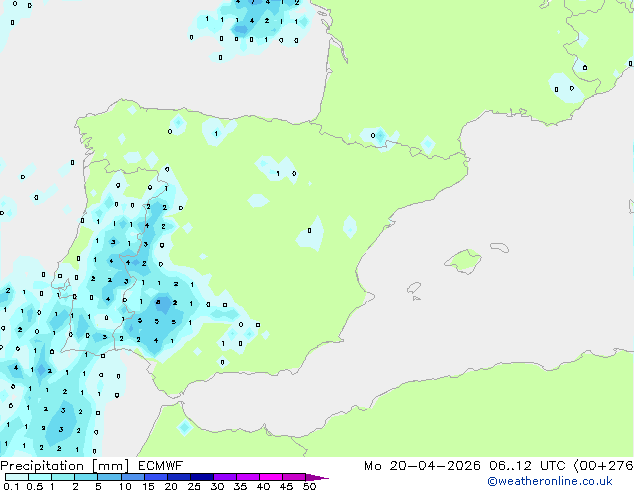This screenshot has width=634, height=490.
Task: Click the 30–35 mm purple legend swatch
Action: point(224,477)
